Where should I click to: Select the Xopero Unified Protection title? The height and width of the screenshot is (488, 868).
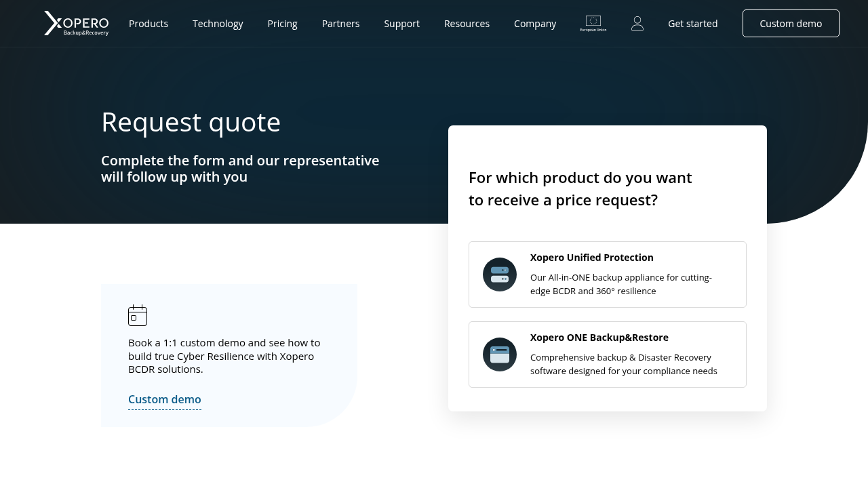click(x=591, y=258)
